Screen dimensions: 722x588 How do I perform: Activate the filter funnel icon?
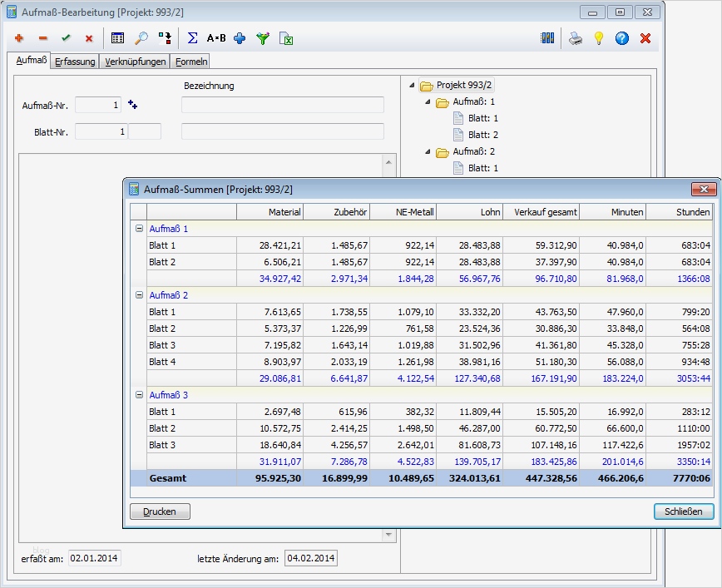[x=263, y=38]
